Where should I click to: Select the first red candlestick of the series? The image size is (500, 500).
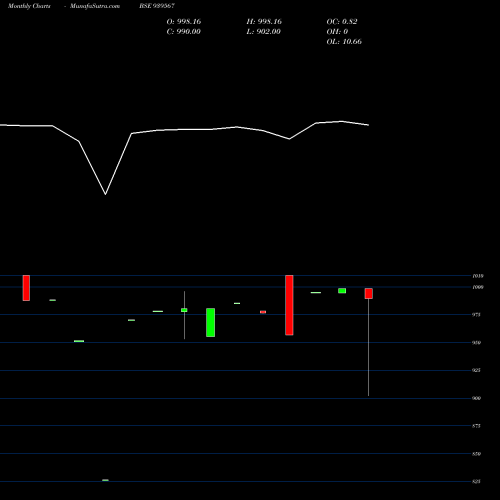(26, 288)
